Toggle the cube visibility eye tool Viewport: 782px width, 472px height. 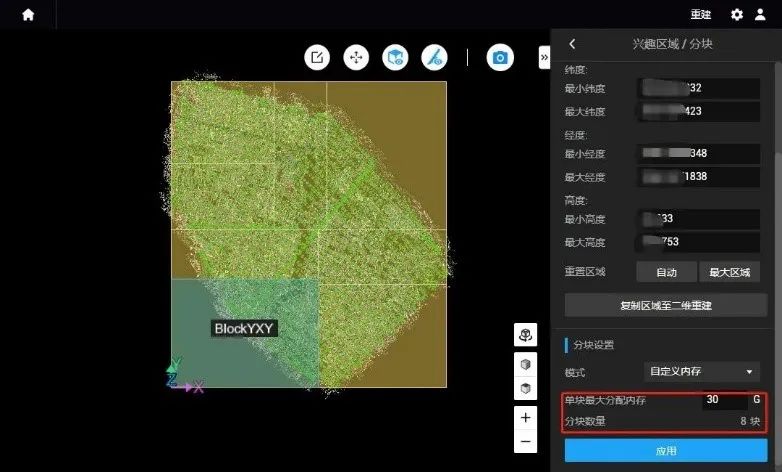[395, 57]
